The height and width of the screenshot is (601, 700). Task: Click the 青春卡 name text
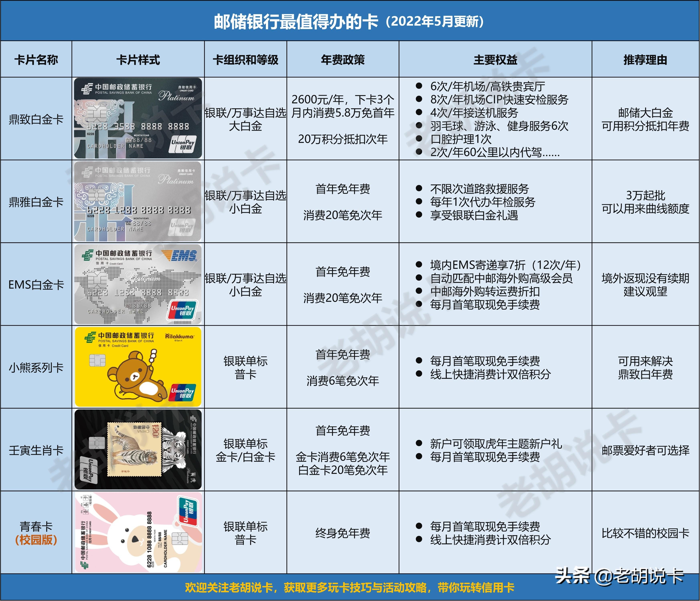(36, 526)
